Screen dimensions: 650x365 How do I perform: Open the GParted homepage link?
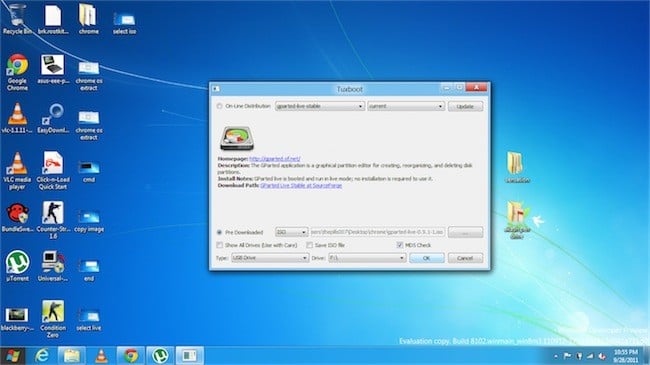(275, 158)
